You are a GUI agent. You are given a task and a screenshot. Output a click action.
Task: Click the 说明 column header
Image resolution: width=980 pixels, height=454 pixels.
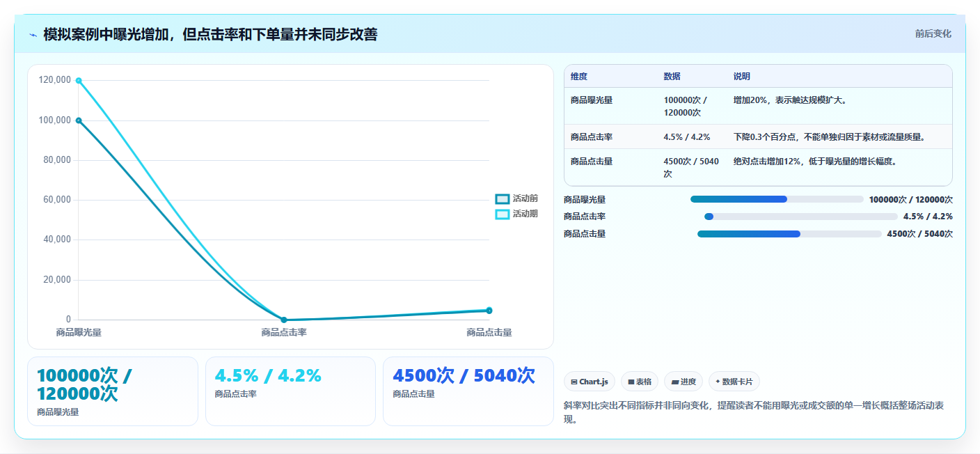(x=742, y=77)
